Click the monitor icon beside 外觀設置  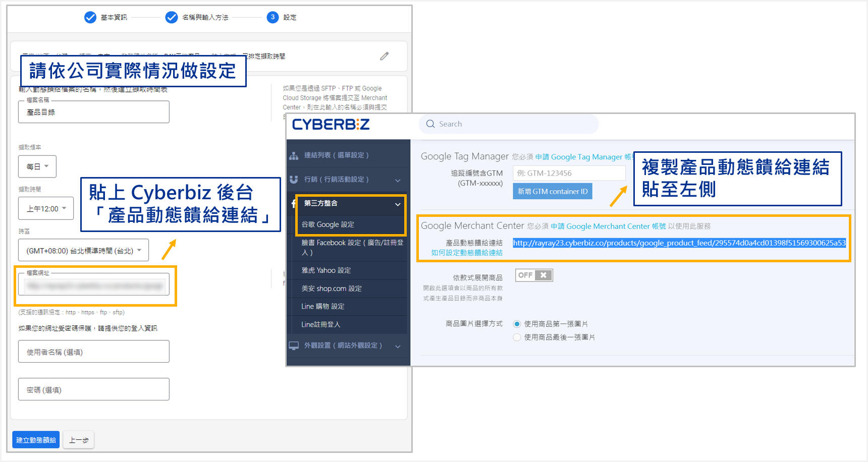294,345
